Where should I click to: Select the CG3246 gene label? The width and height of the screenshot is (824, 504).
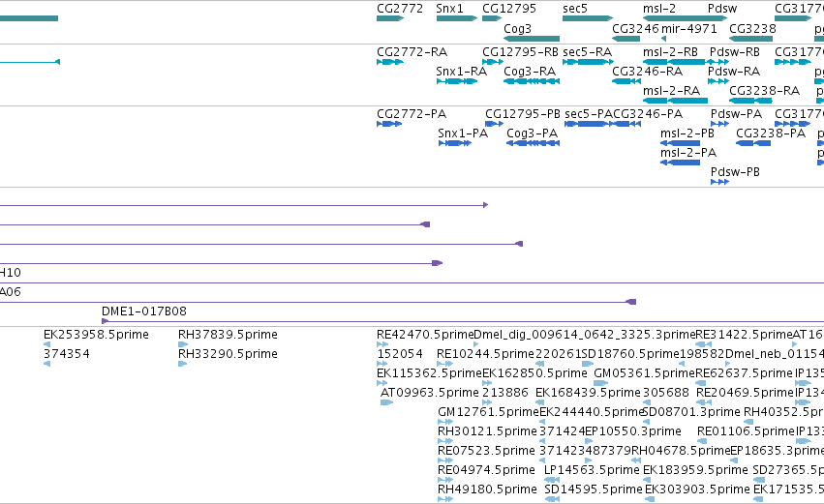pos(635,29)
